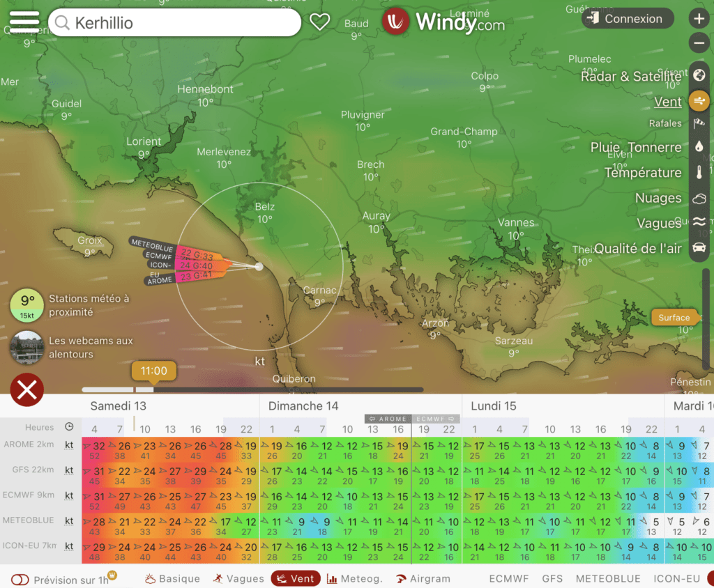Click the clock icon next to Heures
The image size is (714, 588).
[69, 427]
